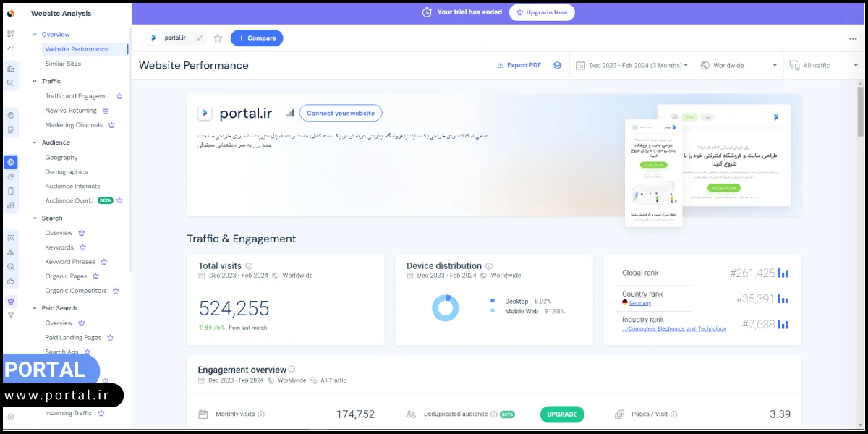Viewport: 868px width, 434px height.
Task: Star portal.ir as a favorite
Action: click(x=218, y=38)
